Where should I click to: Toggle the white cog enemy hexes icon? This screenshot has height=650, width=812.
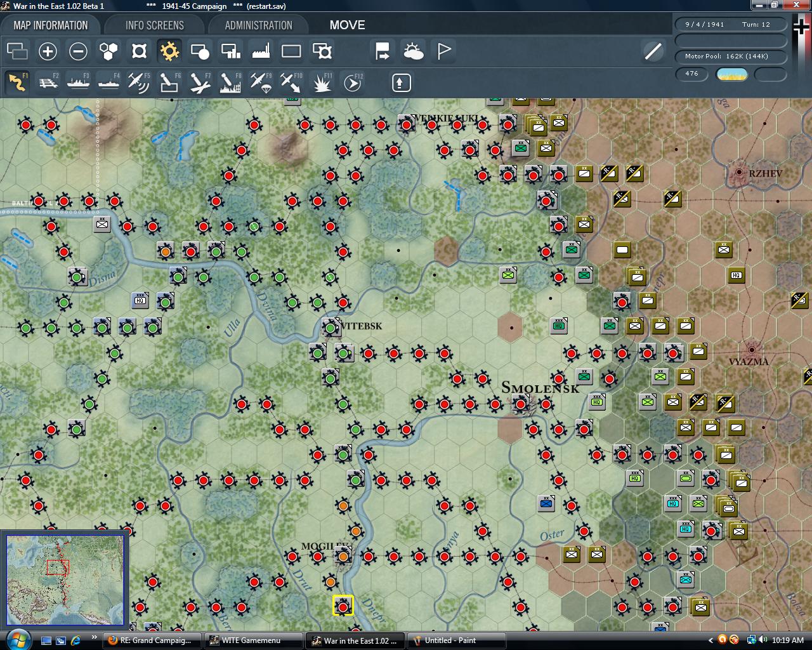point(139,51)
